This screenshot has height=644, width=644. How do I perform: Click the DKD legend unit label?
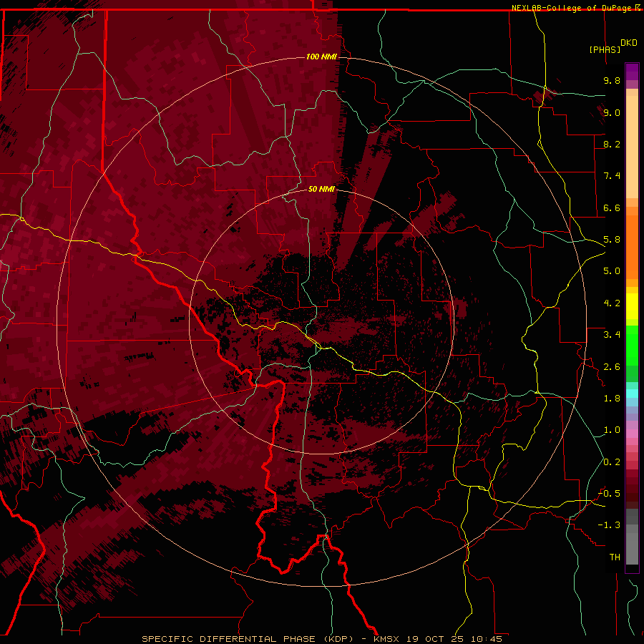pyautogui.click(x=629, y=43)
